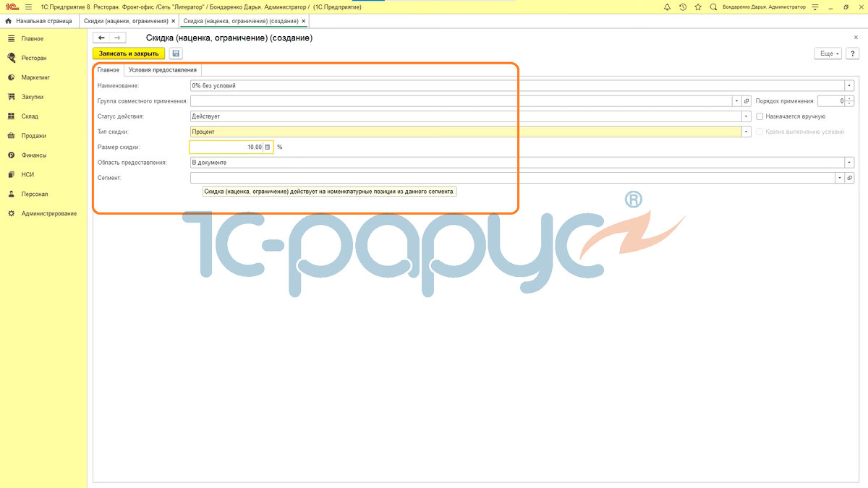Toggle Назначается вручную checkbox
Screen dimensions: 868x488
pyautogui.click(x=759, y=116)
